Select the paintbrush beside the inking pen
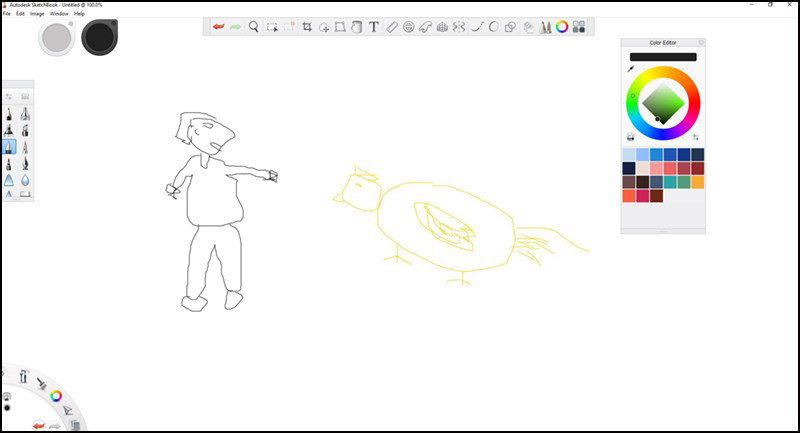This screenshot has height=433, width=800. [x=9, y=164]
